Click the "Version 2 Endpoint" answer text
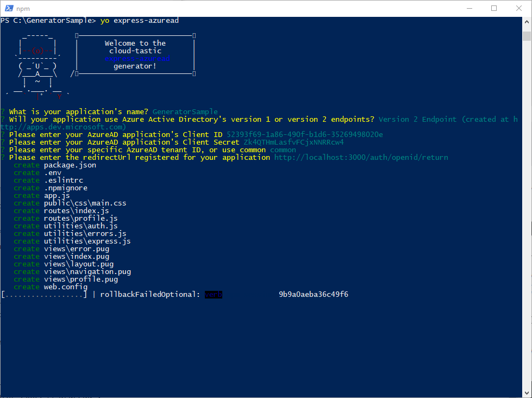 [x=418, y=120]
